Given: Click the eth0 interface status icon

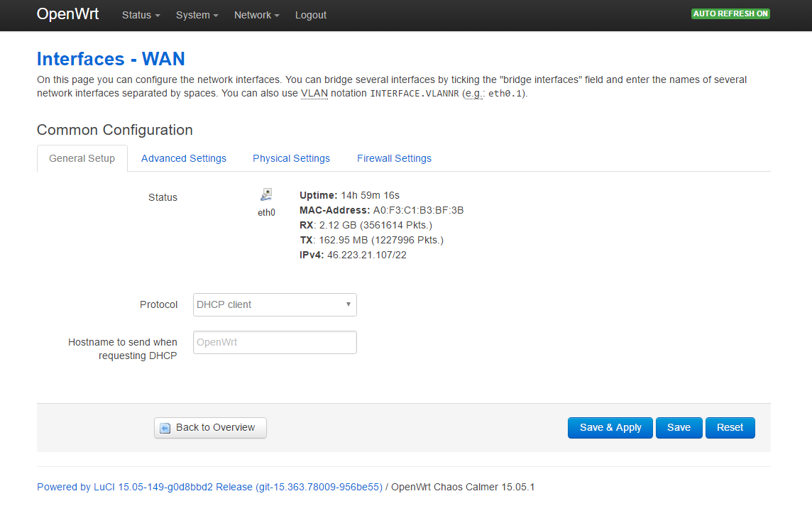Looking at the screenshot, I should (x=266, y=194).
